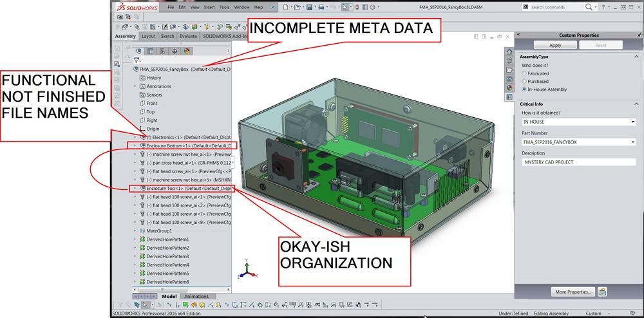This screenshot has height=318, width=644.
Task: Switch to the Sketch tab
Action: 167,36
